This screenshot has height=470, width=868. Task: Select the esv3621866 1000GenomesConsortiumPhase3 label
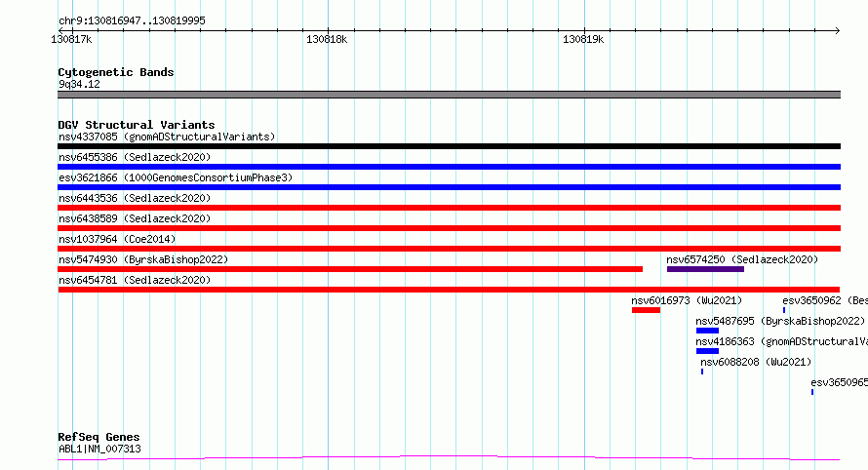coord(176,177)
